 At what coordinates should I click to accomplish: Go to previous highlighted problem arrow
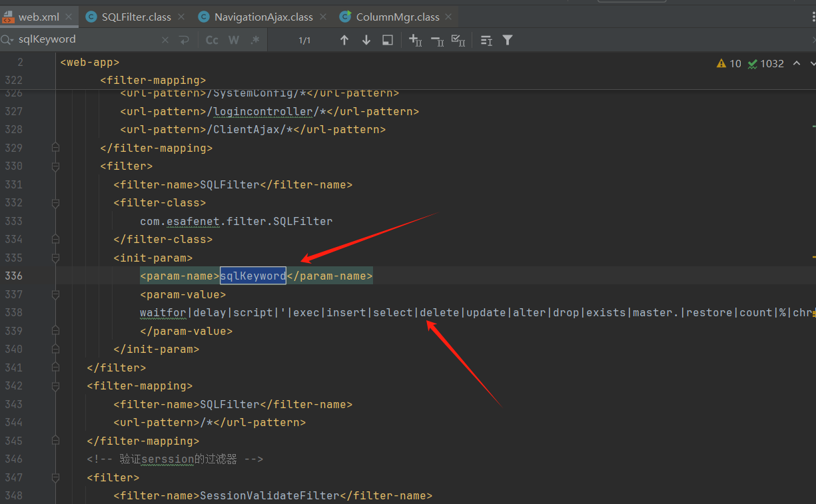pos(796,63)
